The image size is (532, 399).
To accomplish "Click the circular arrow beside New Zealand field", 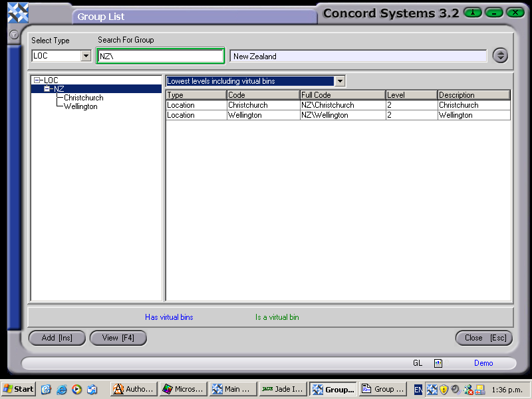I will coord(500,56).
